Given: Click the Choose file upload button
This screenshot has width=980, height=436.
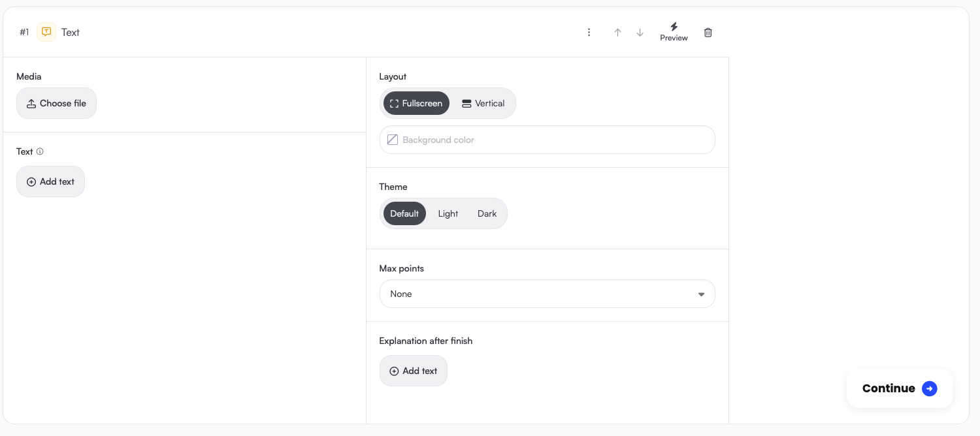Looking at the screenshot, I should [56, 103].
